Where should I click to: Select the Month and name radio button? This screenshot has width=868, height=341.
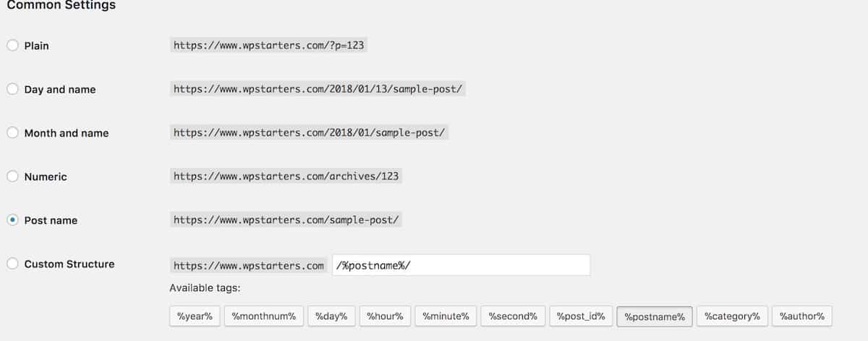(x=12, y=132)
